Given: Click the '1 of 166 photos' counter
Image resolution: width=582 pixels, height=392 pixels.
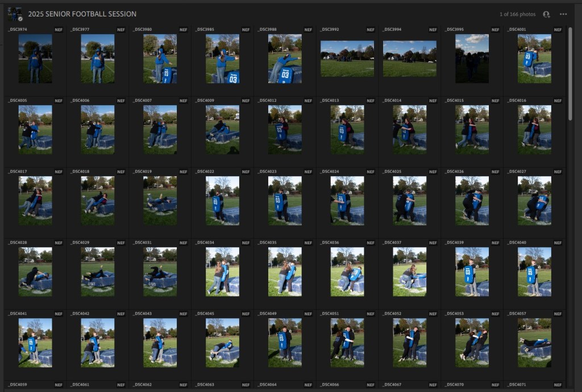Looking at the screenshot, I should tap(517, 14).
